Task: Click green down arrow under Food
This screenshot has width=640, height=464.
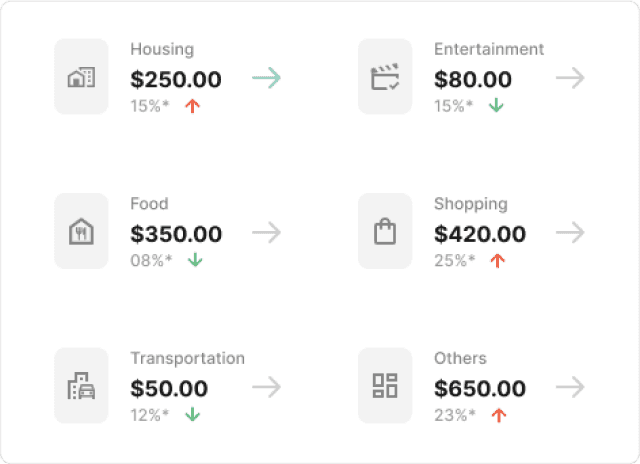Action: click(x=195, y=260)
